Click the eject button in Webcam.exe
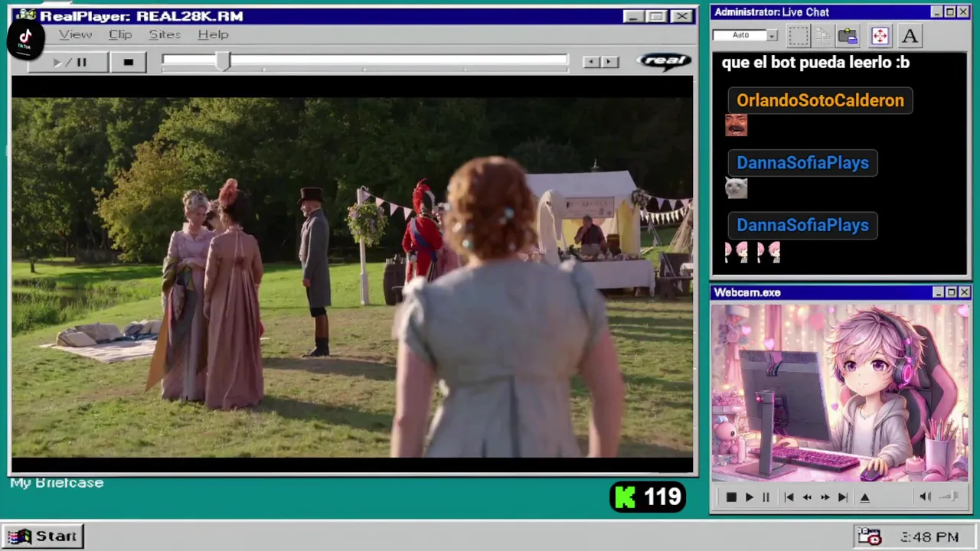Screen dimensions: 980x551 865,497
